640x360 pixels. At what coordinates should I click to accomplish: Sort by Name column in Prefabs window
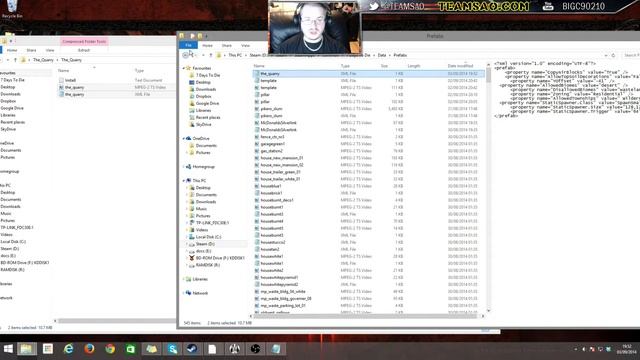259,66
